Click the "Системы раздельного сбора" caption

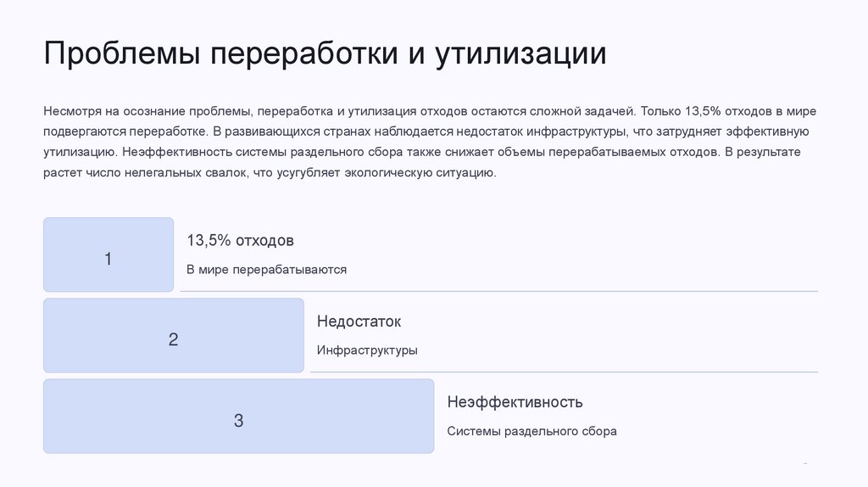(x=531, y=430)
